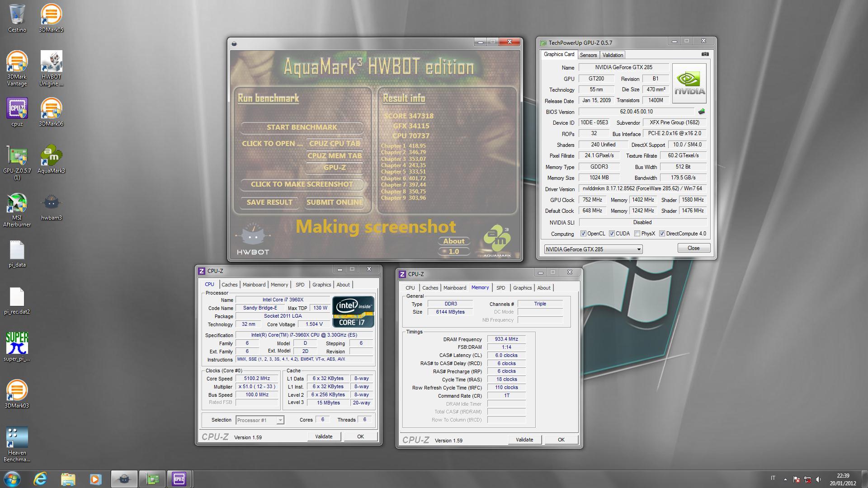Select Graphics Card tab in GPU-Z
The height and width of the screenshot is (488, 868).
tap(559, 54)
